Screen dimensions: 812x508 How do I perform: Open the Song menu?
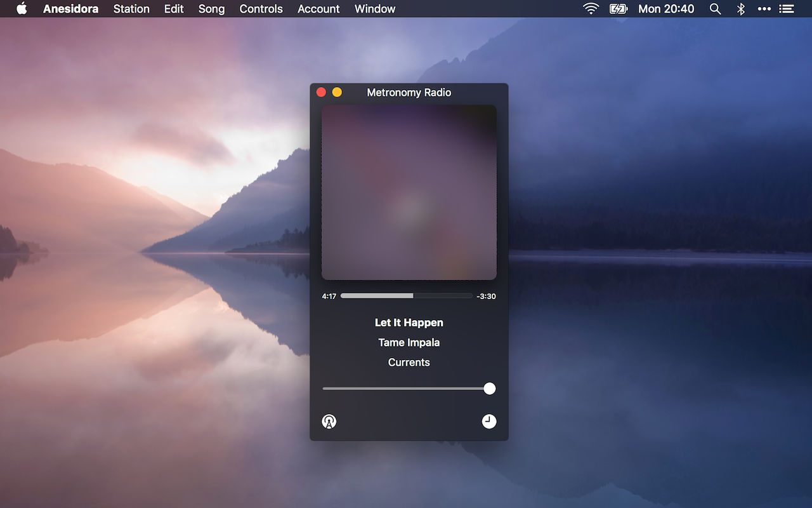pyautogui.click(x=211, y=9)
